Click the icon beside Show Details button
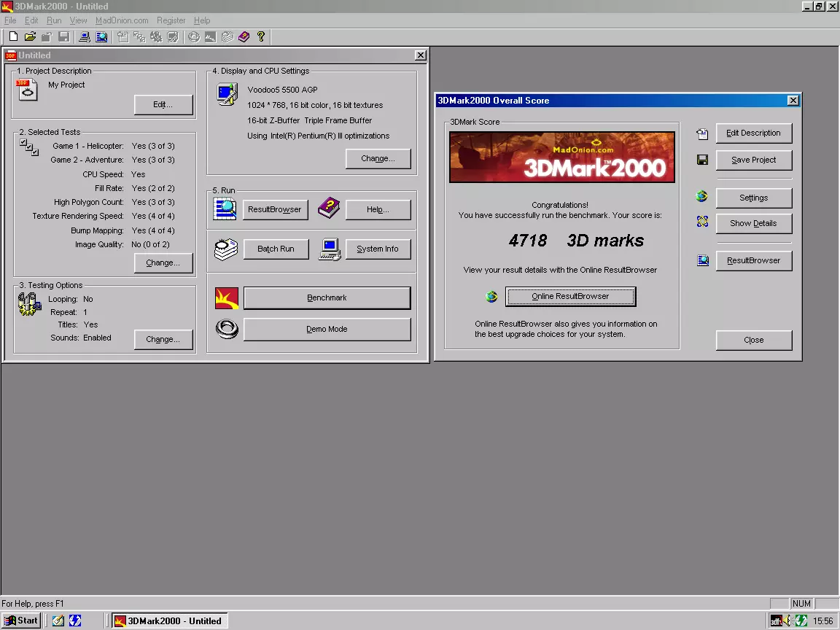Image resolution: width=840 pixels, height=630 pixels. [x=702, y=221]
